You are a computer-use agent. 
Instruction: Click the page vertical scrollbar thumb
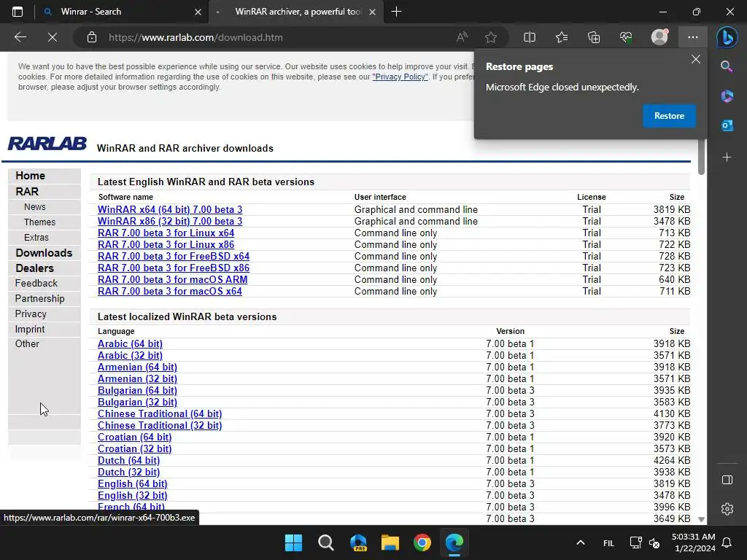(x=701, y=156)
